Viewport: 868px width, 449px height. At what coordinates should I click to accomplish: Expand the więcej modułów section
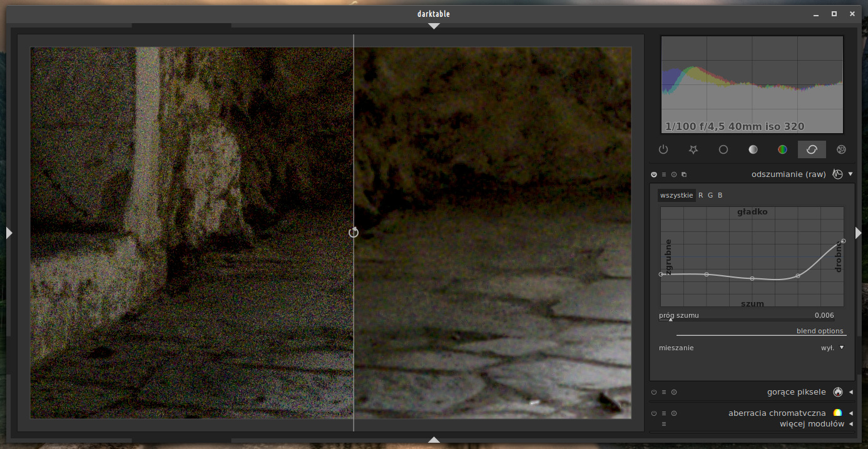point(850,424)
